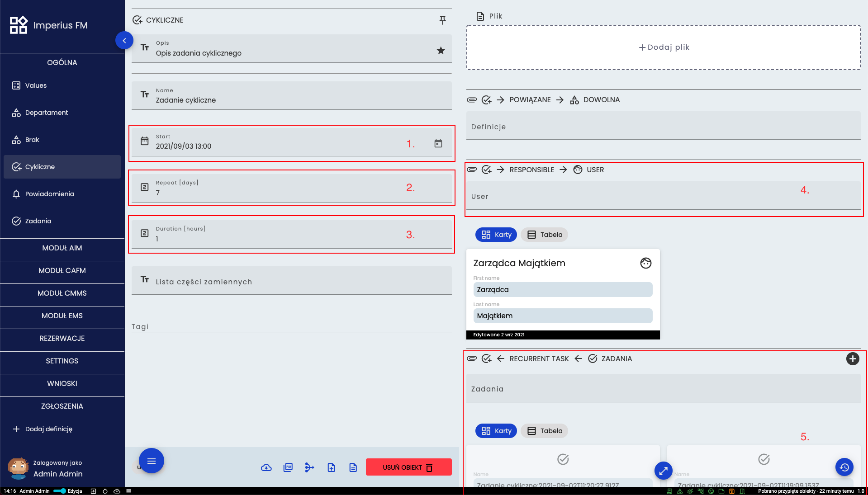Click Dodaj definicję in the sidebar
The height and width of the screenshot is (495, 868).
pyautogui.click(x=62, y=429)
